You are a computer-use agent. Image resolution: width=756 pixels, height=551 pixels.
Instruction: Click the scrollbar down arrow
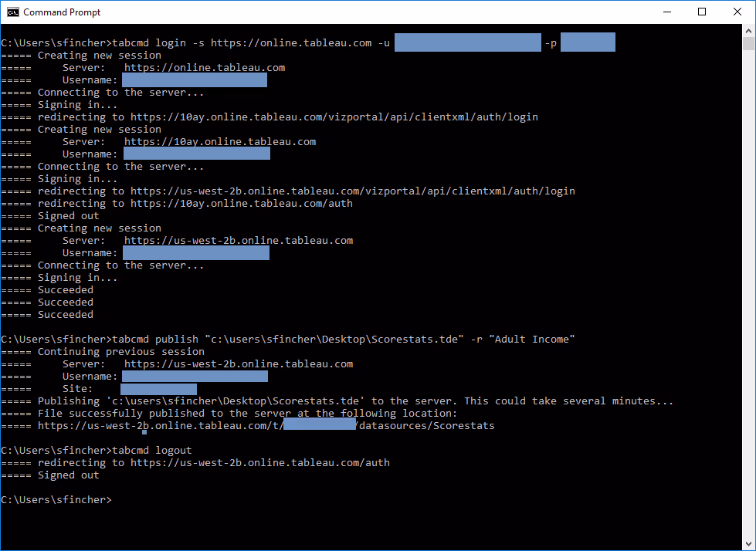tap(749, 543)
